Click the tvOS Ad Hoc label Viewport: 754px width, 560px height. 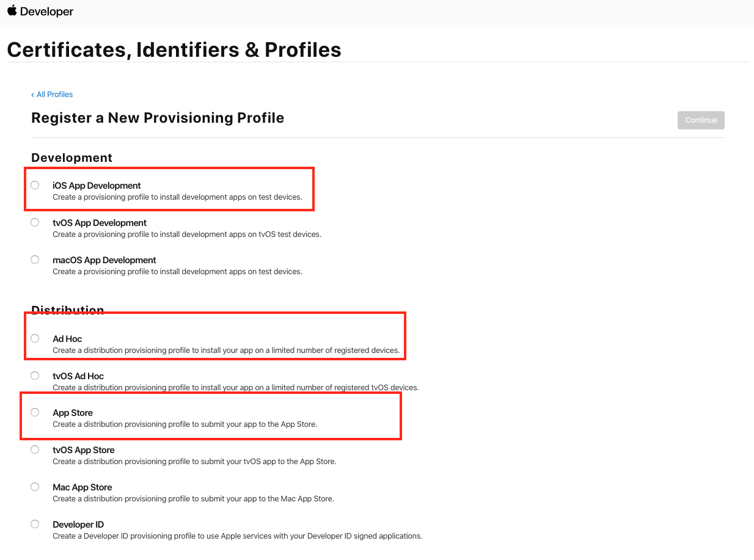point(78,376)
